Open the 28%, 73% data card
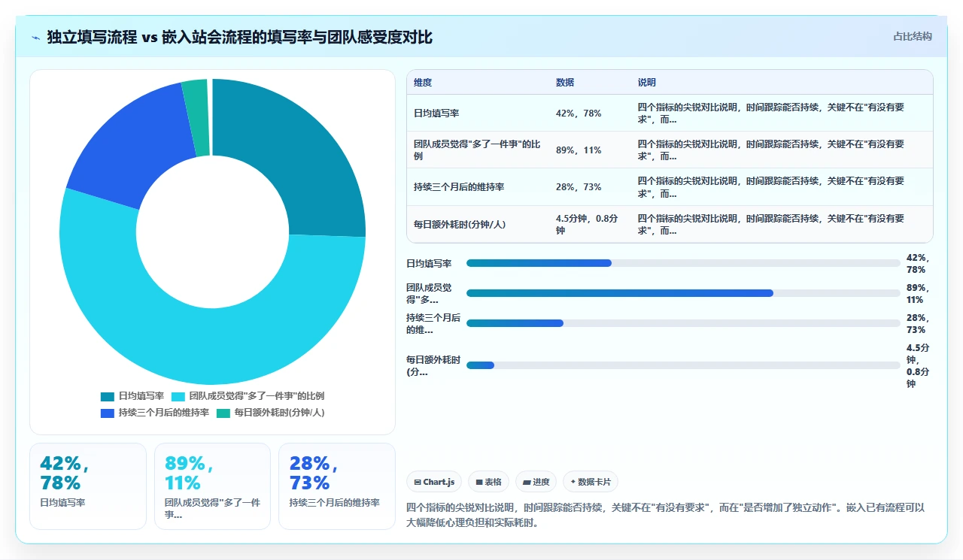963x560 pixels. click(x=337, y=486)
